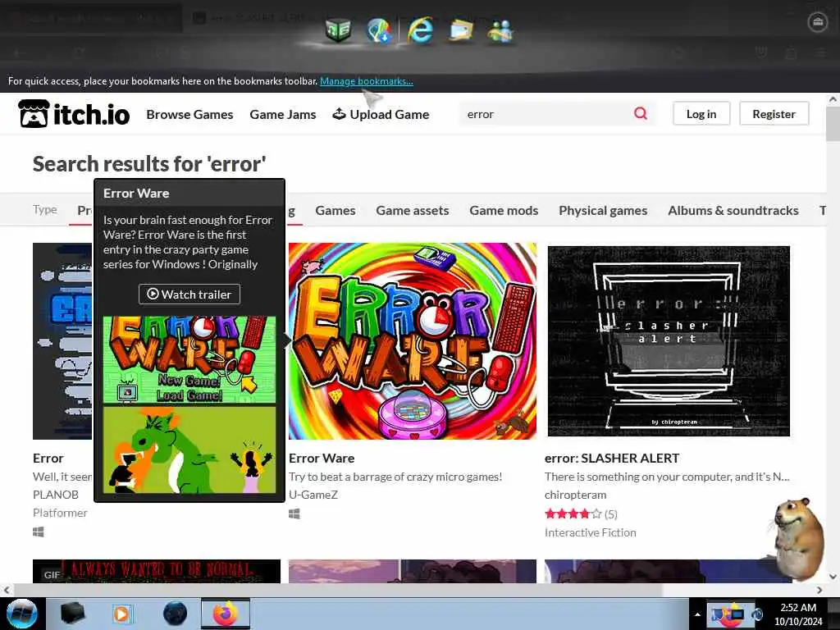The image size is (840, 630).
Task: Click 'Try to beat a barrage' description
Action: click(395, 477)
